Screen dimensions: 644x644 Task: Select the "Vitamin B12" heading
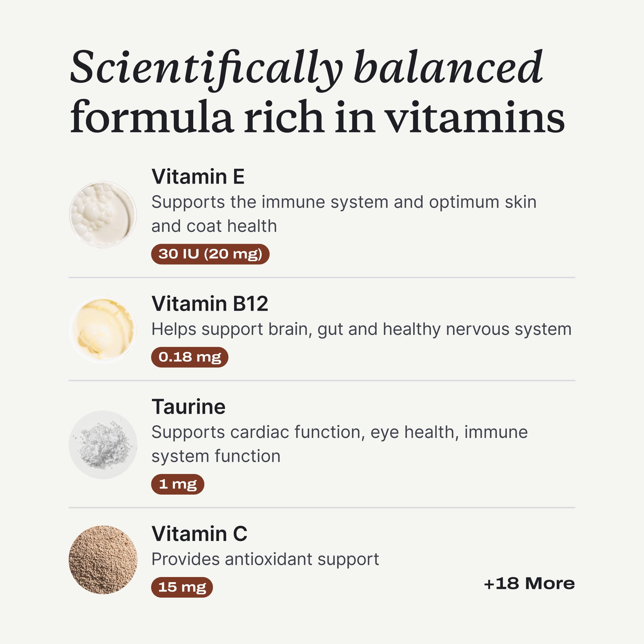pyautogui.click(x=210, y=304)
